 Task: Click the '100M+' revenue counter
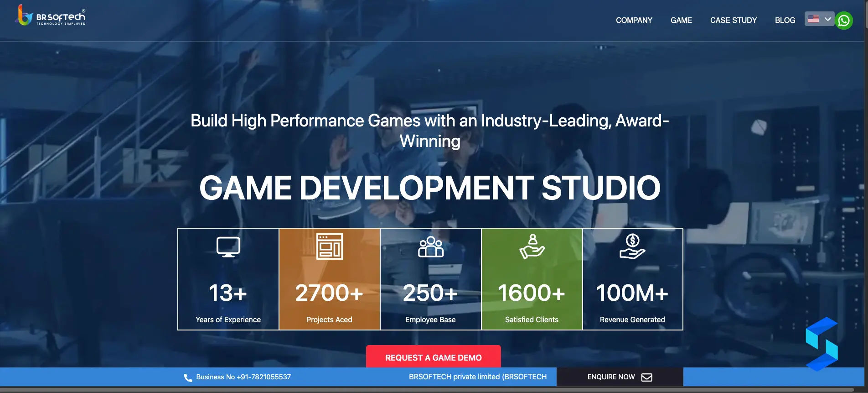coord(632,293)
